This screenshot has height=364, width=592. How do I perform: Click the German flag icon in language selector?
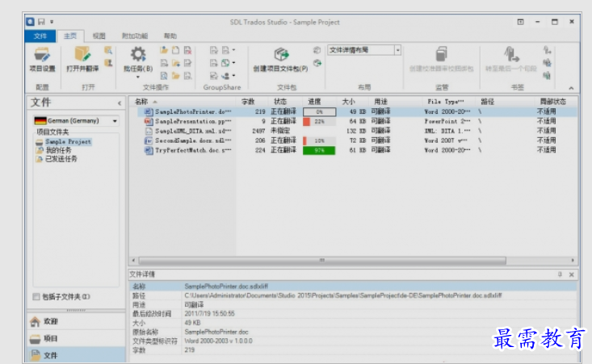tap(40, 121)
